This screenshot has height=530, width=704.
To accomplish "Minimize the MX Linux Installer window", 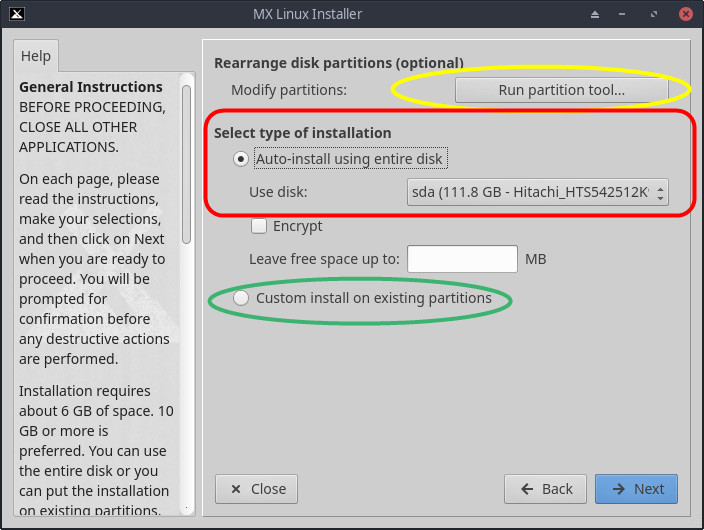I will [622, 14].
